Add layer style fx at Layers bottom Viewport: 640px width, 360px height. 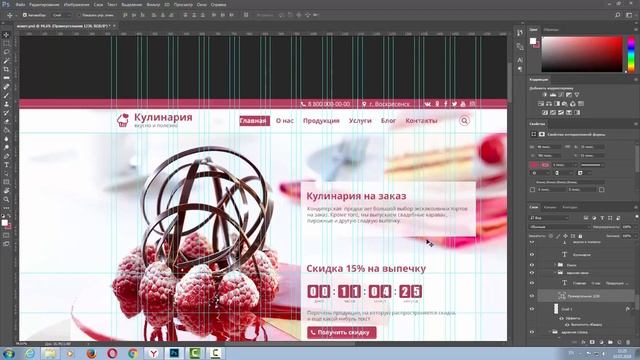[583, 342]
